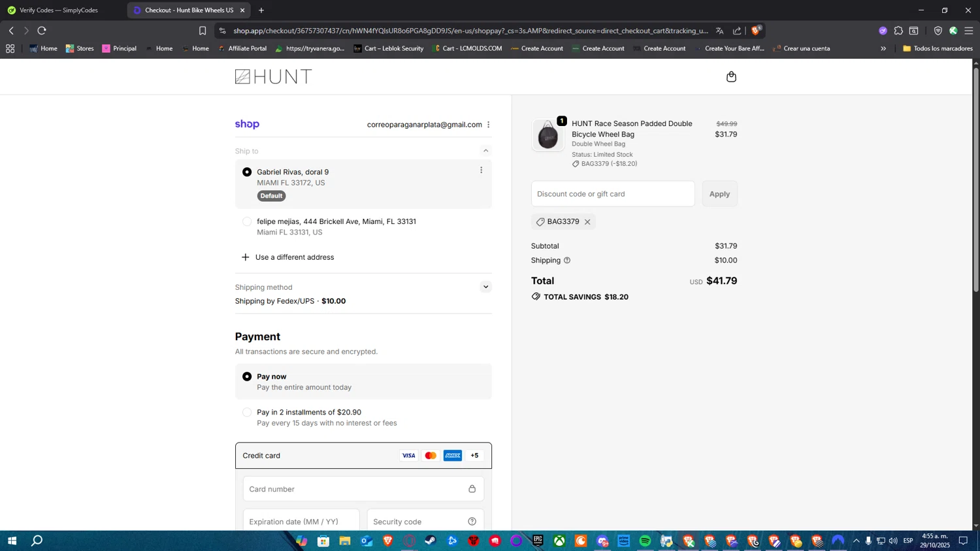Image resolution: width=980 pixels, height=551 pixels.
Task: Go back to previous page
Action: pos(11,31)
